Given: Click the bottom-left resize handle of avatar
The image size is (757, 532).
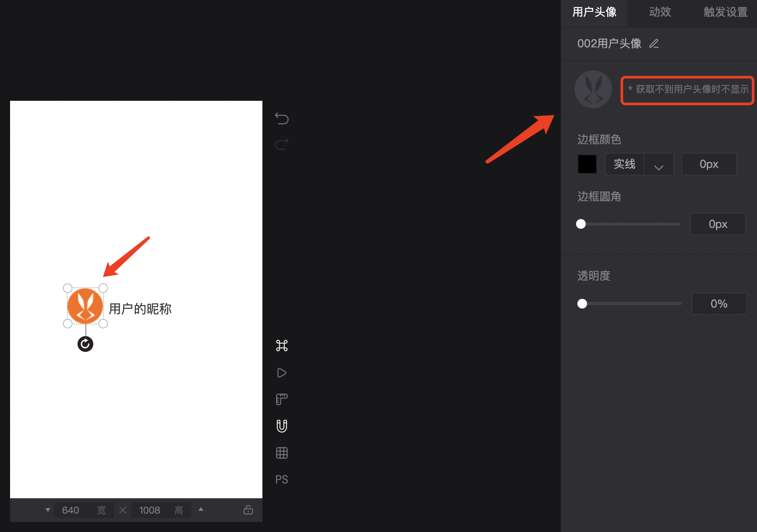Looking at the screenshot, I should (67, 323).
